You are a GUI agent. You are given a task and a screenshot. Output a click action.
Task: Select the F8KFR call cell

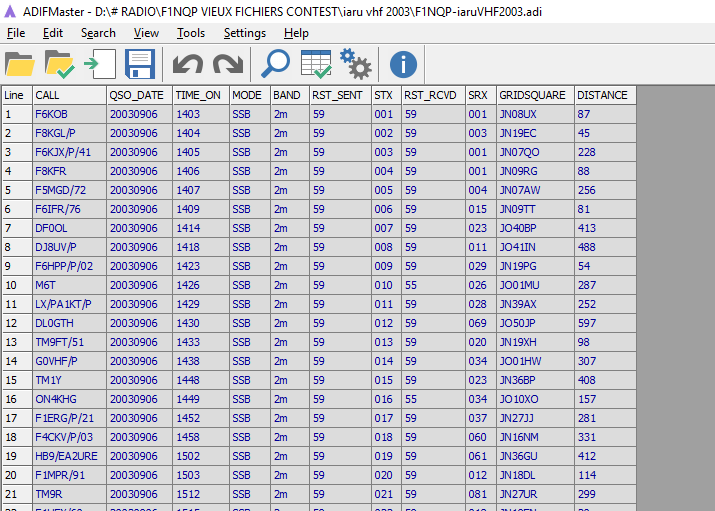tap(69, 171)
